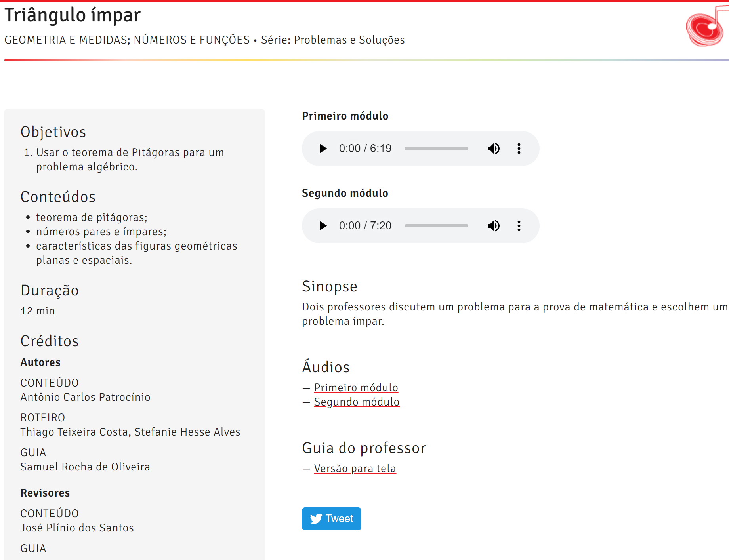This screenshot has width=729, height=560.
Task: Seek within the Segundo módulo progress bar
Action: tap(436, 226)
